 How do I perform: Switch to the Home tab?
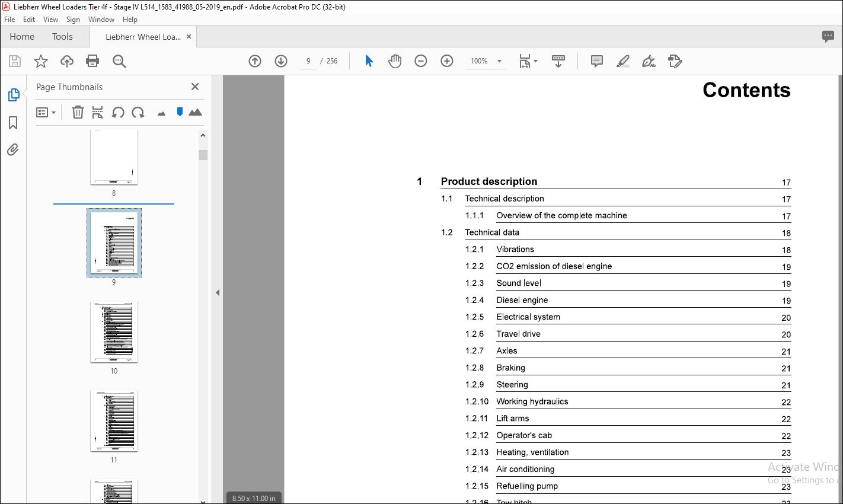point(22,37)
